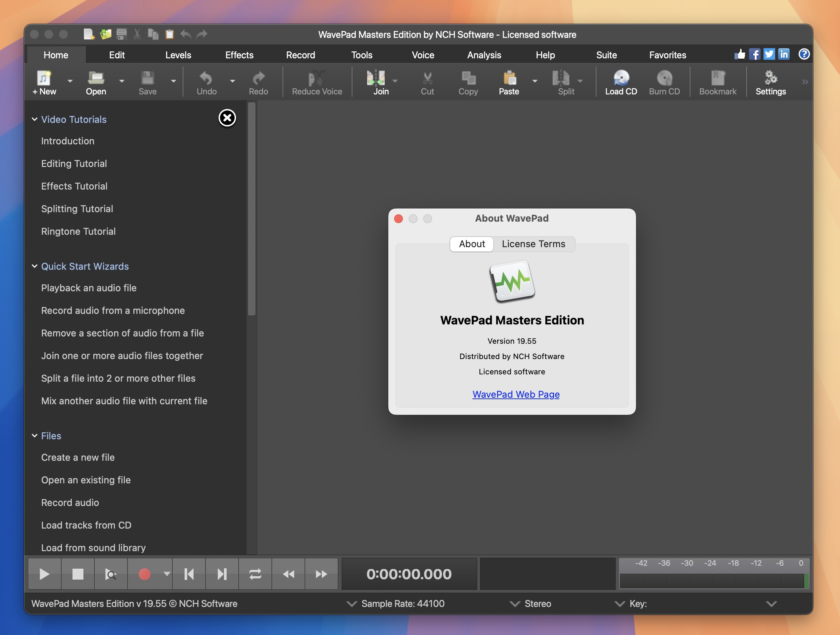Image resolution: width=840 pixels, height=635 pixels.
Task: Collapse the Quick Start Wizards section
Action: [x=35, y=266]
